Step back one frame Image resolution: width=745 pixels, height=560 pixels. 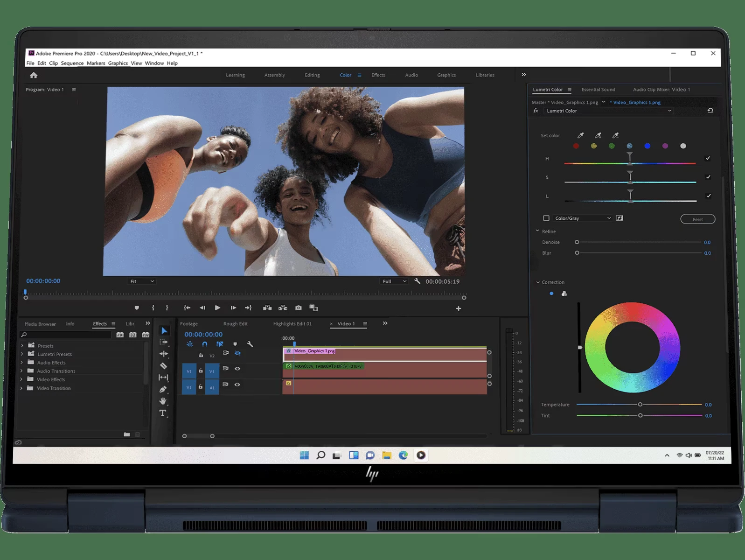(x=202, y=308)
